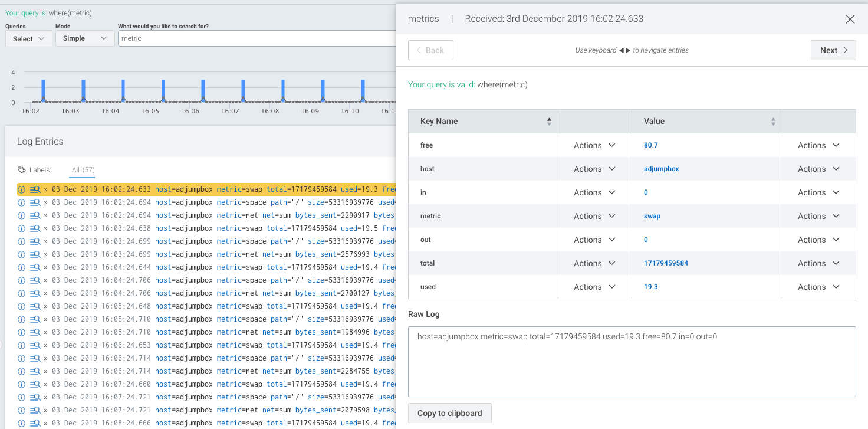Click the swap value link
The height and width of the screenshot is (429, 868).
[x=652, y=216]
